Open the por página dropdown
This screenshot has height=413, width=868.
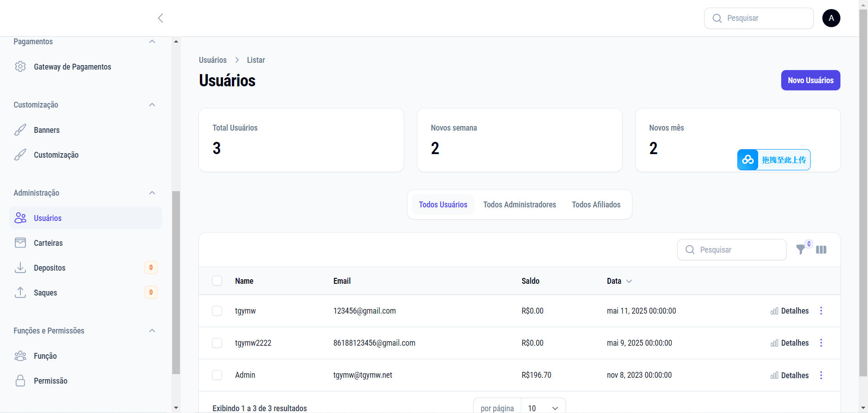542,408
